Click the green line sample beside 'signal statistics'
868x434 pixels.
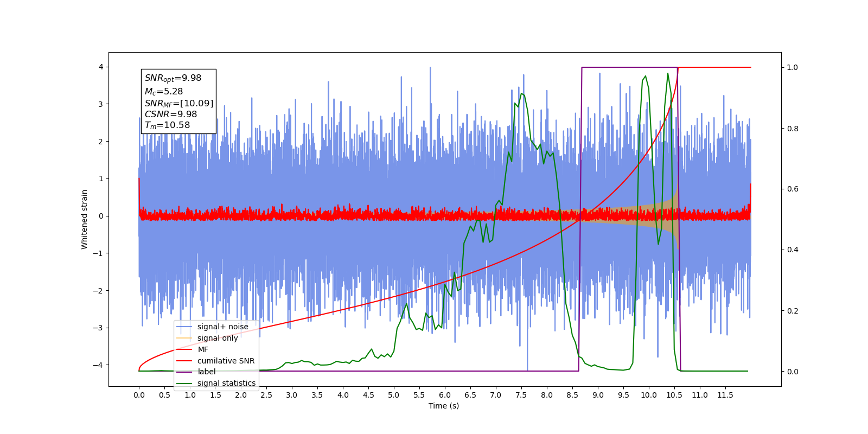(x=184, y=383)
